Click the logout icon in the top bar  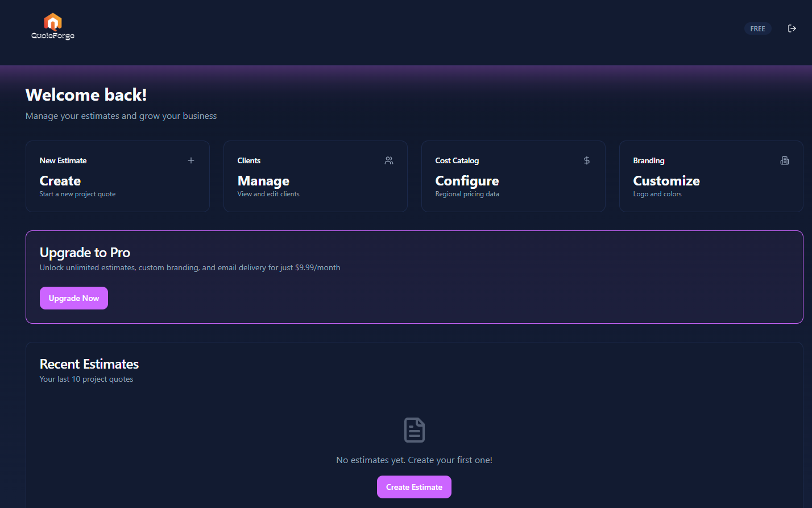pyautogui.click(x=792, y=28)
